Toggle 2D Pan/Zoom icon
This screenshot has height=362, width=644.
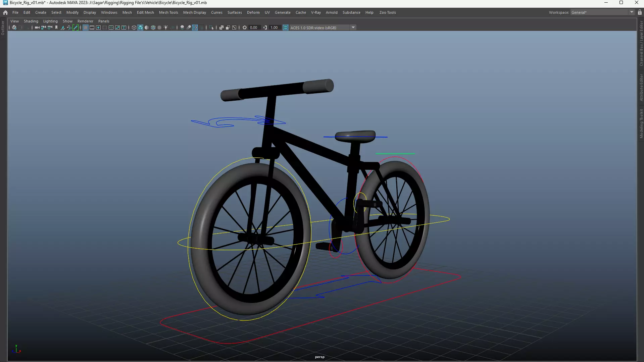click(x=69, y=28)
